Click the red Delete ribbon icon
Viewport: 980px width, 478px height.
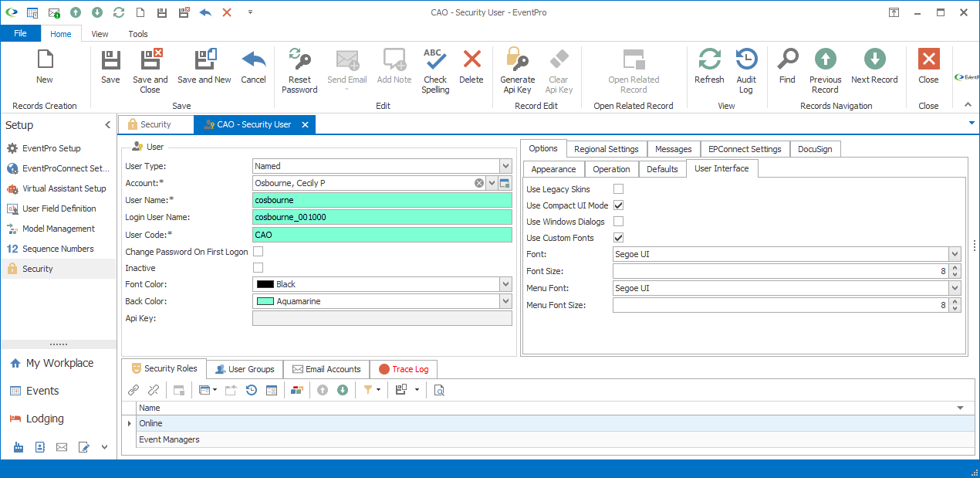point(471,60)
